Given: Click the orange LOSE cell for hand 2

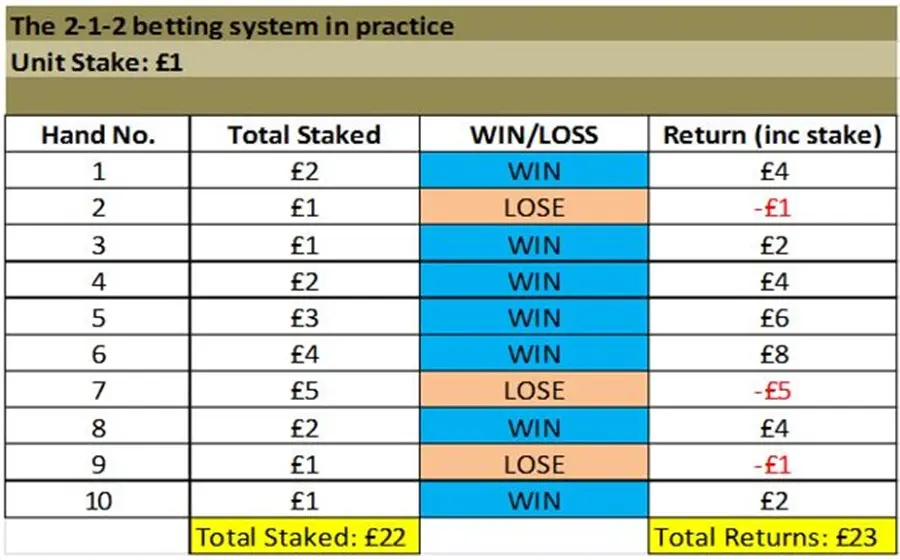Looking at the screenshot, I should [534, 207].
